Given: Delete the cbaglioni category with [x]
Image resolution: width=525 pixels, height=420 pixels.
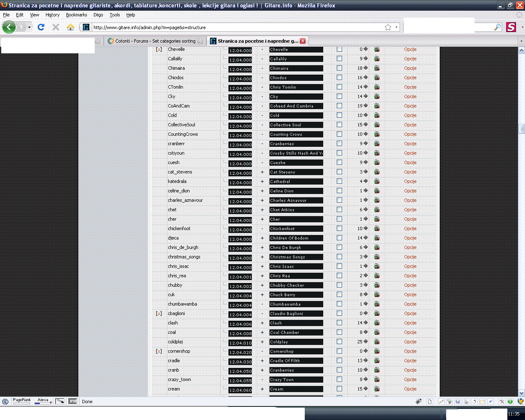Looking at the screenshot, I should click(x=159, y=313).
